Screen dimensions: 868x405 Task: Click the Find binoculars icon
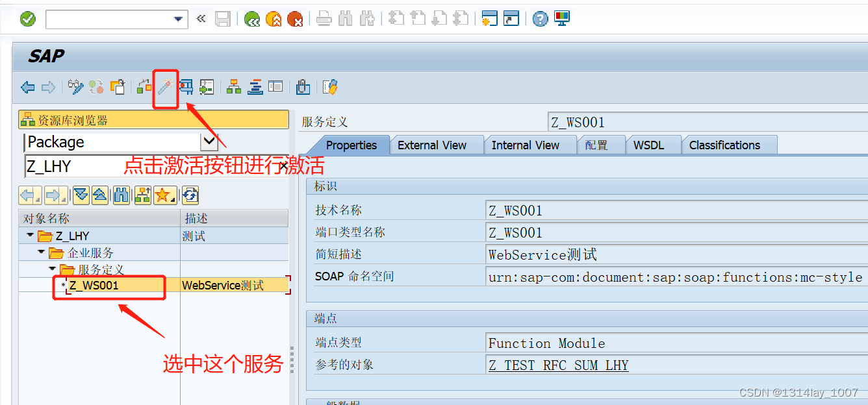346,19
